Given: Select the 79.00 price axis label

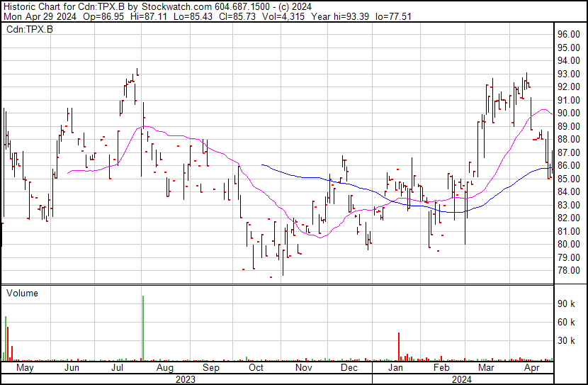Looking at the screenshot, I should pyautogui.click(x=569, y=258).
